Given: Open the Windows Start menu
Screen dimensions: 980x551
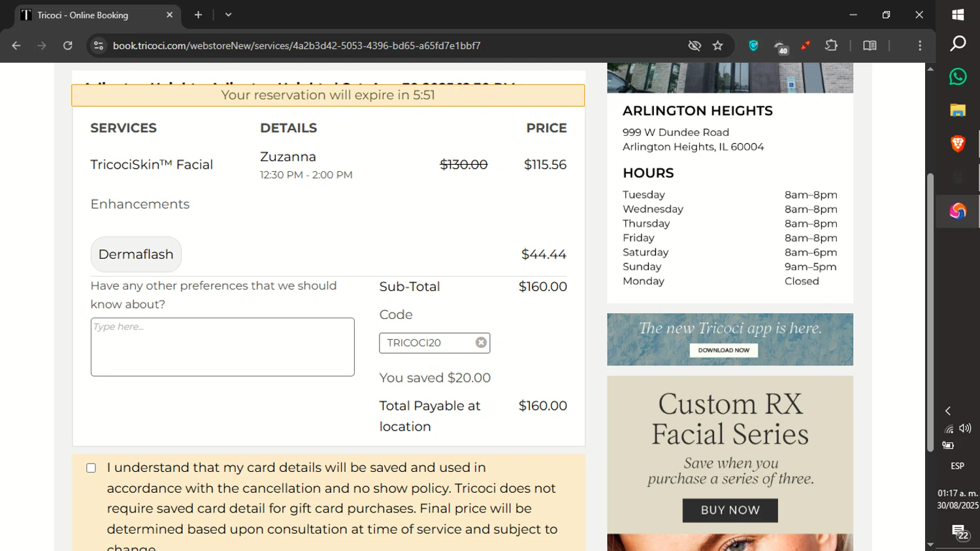Looking at the screenshot, I should pyautogui.click(x=958, y=14).
